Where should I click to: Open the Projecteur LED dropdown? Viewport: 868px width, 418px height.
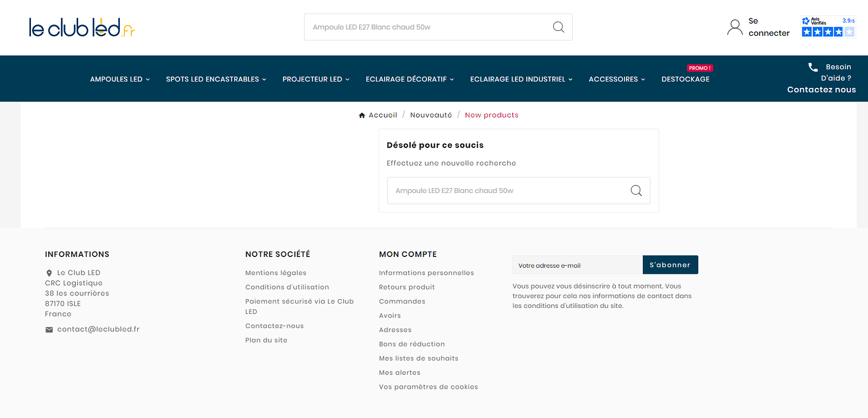click(x=316, y=79)
